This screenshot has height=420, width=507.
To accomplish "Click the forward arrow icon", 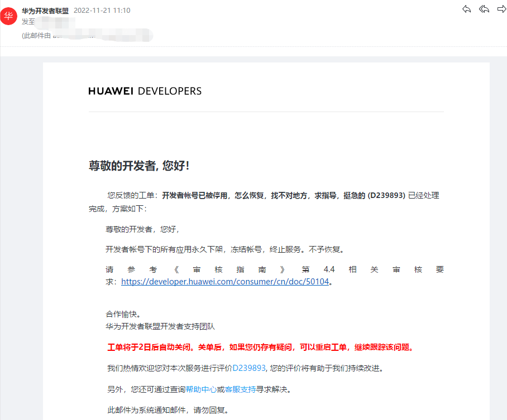I will [502, 9].
